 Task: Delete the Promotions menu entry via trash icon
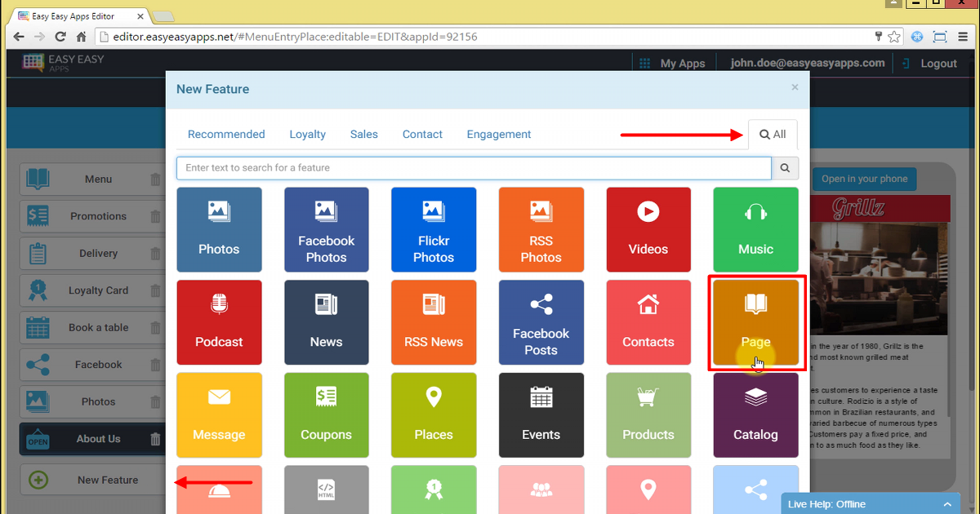[155, 216]
